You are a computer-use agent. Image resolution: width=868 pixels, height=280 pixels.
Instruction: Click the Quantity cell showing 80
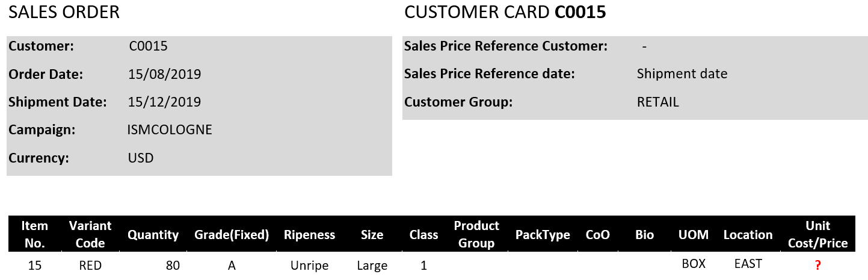tap(173, 266)
